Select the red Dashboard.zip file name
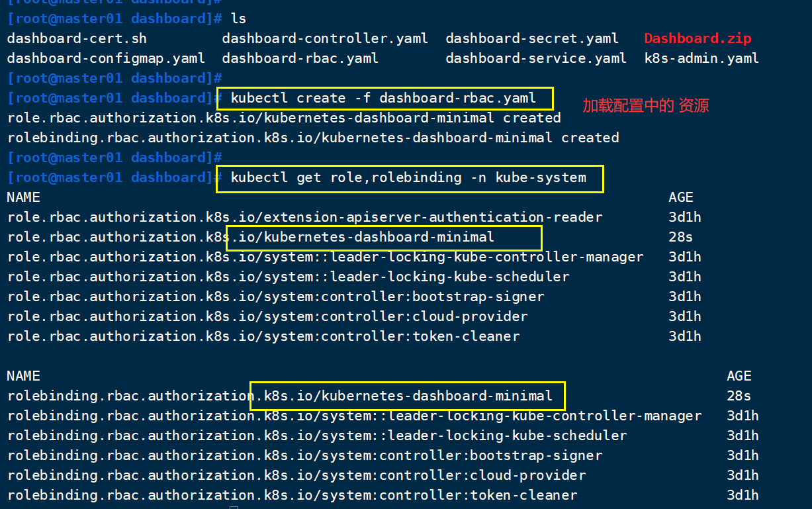Viewport: 812px width, 509px height. pyautogui.click(x=698, y=38)
